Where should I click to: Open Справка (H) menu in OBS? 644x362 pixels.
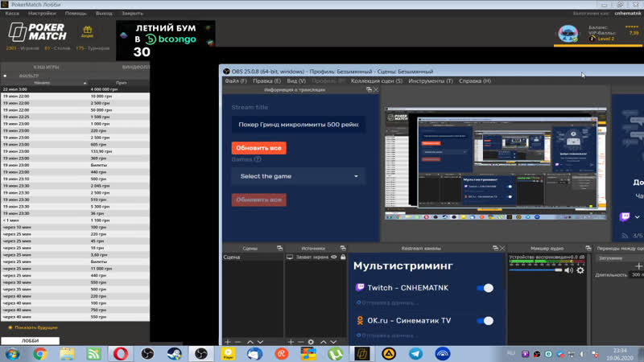tap(475, 81)
